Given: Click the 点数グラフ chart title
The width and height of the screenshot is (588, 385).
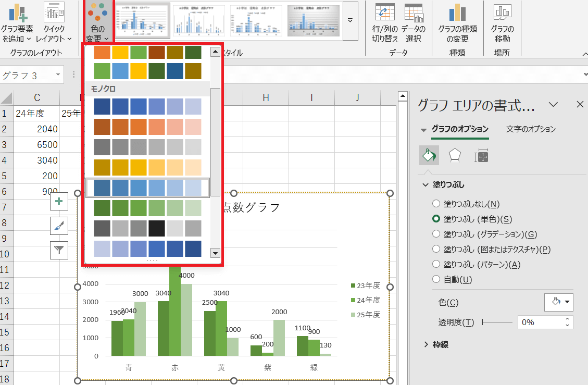Looking at the screenshot, I should 251,207.
